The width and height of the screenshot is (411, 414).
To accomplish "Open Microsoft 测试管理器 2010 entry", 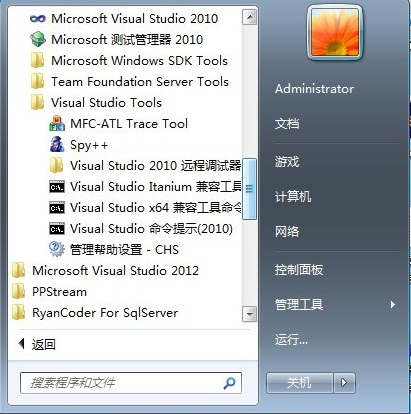I will coord(127,39).
